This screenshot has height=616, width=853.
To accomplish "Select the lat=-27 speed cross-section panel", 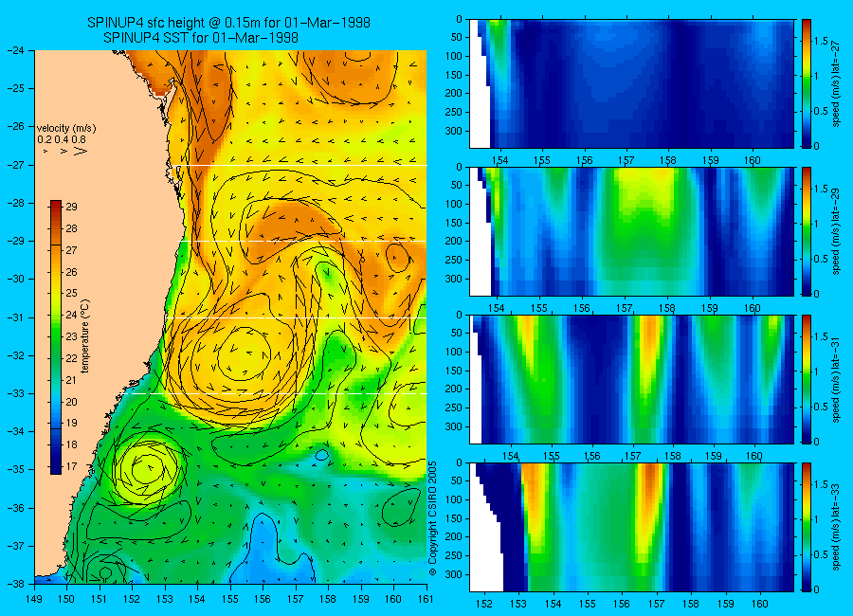I will coord(631,83).
